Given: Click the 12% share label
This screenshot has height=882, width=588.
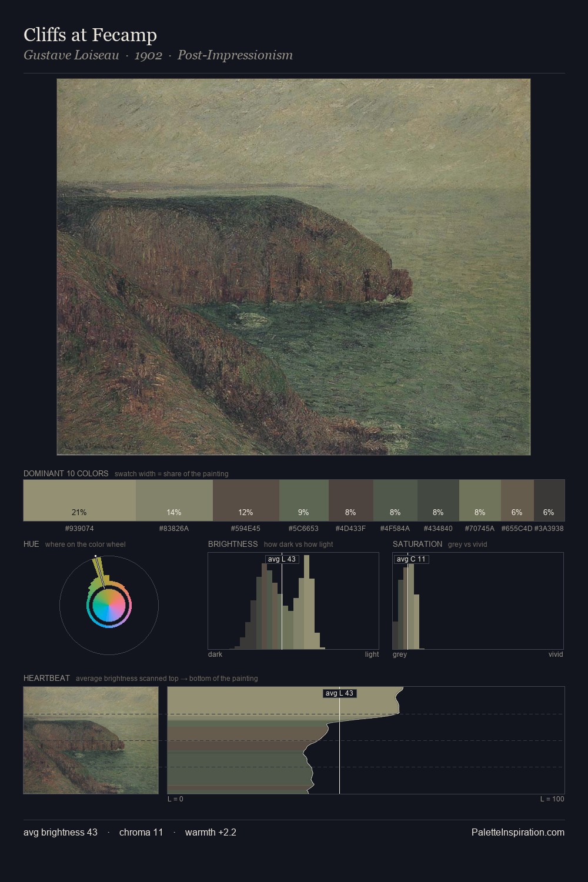Looking at the screenshot, I should (246, 512).
